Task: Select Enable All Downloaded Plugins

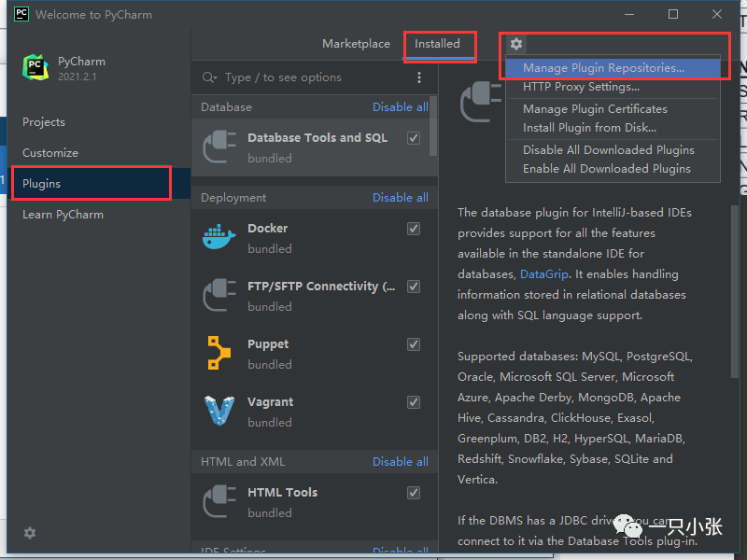Action: [613, 169]
